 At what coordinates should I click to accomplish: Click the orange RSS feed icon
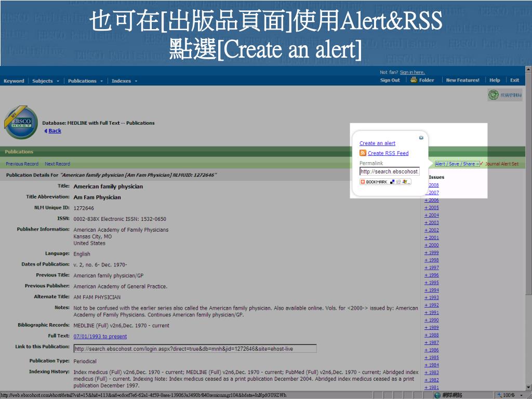coord(363,153)
